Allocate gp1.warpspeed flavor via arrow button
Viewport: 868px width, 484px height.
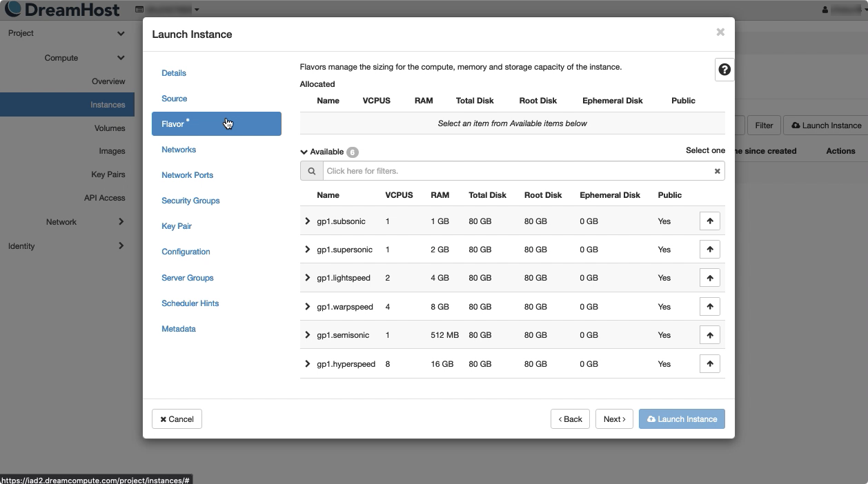coord(709,307)
